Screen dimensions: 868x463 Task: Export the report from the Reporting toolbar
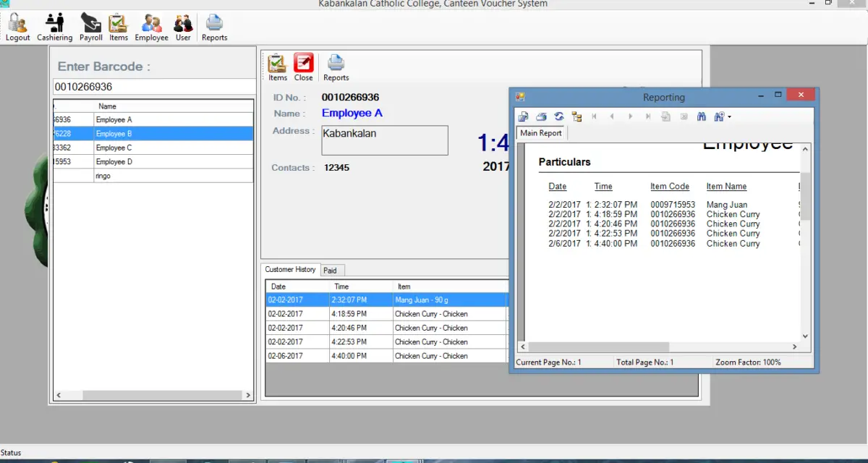(523, 116)
